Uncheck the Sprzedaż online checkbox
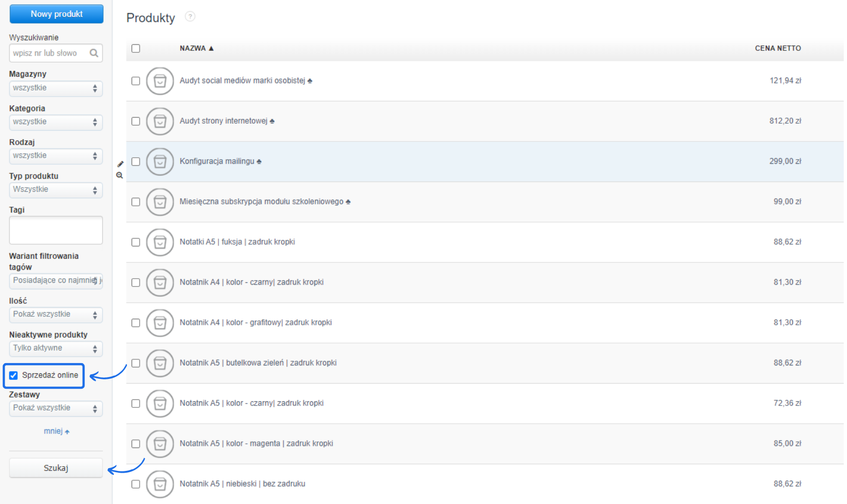Image resolution: width=847 pixels, height=504 pixels. click(x=14, y=376)
